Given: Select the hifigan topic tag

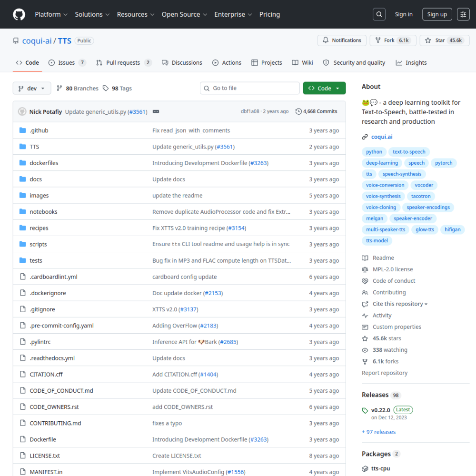Looking at the screenshot, I should tap(452, 229).
